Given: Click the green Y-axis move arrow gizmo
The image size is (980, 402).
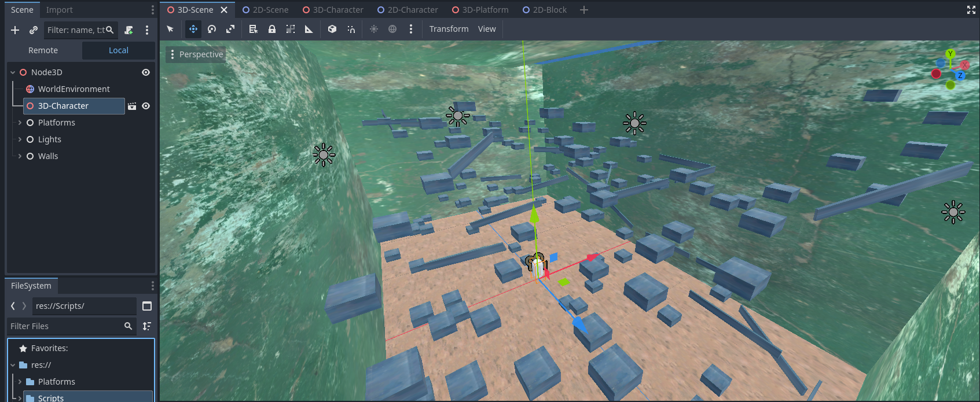Looking at the screenshot, I should click(x=534, y=214).
